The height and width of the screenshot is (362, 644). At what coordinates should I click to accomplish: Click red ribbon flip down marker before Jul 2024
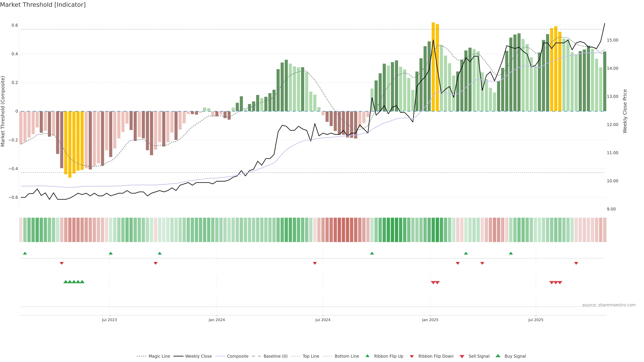pos(315,263)
